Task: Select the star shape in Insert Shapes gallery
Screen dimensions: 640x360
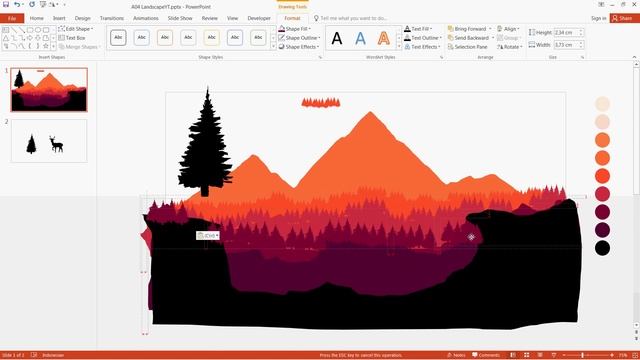Action: point(46,46)
